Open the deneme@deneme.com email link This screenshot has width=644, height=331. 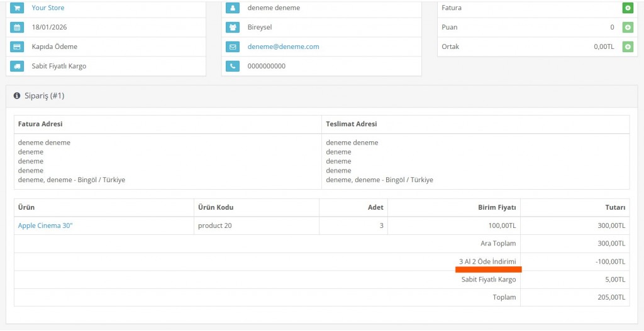[283, 47]
